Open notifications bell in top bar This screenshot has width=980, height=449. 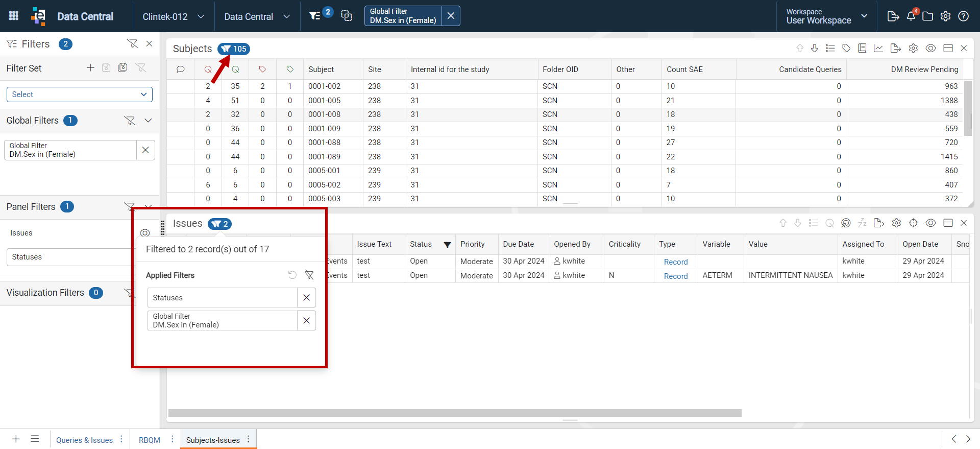911,16
